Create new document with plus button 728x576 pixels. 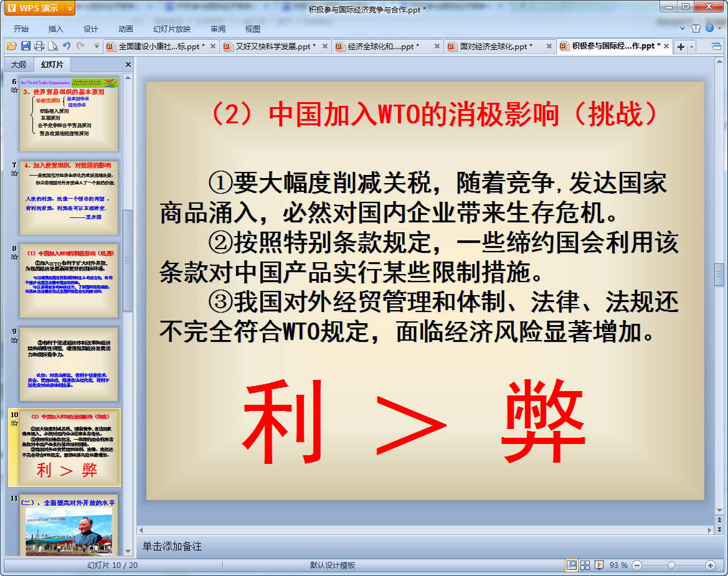pos(681,47)
